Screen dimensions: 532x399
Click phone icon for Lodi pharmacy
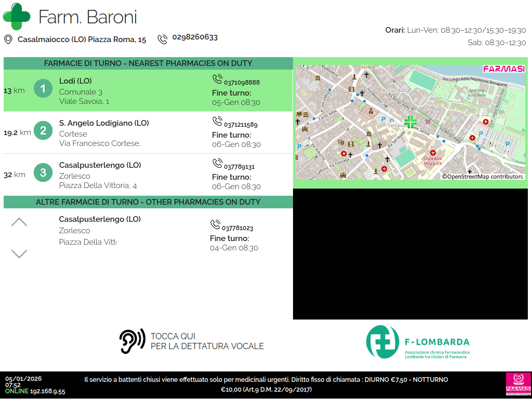pyautogui.click(x=217, y=79)
